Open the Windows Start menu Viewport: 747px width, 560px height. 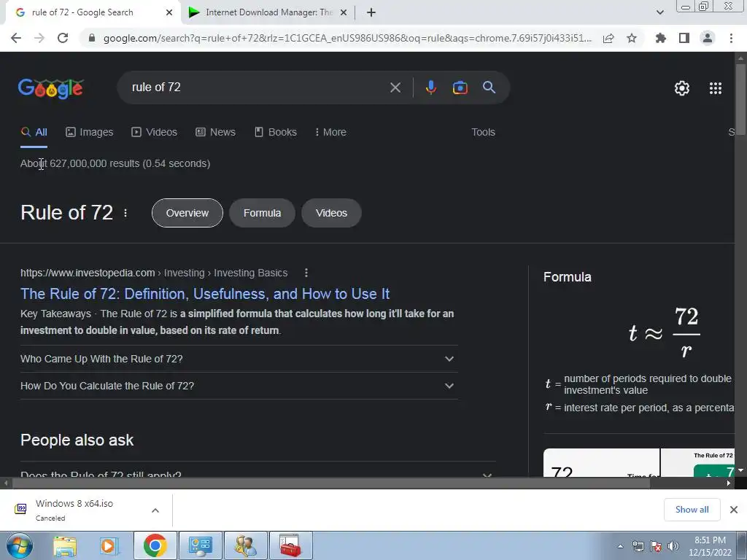[x=19, y=545]
